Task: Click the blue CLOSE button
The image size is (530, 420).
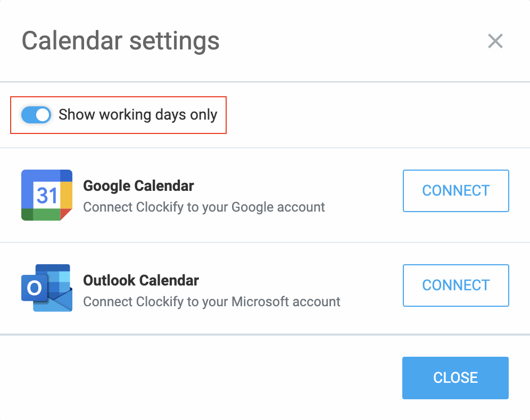Action: click(456, 378)
